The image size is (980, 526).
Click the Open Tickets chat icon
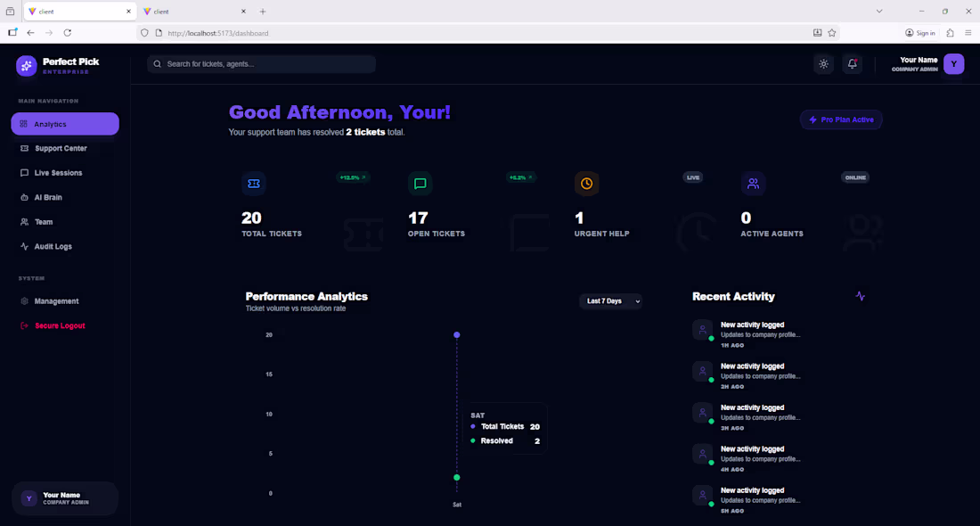coord(420,184)
